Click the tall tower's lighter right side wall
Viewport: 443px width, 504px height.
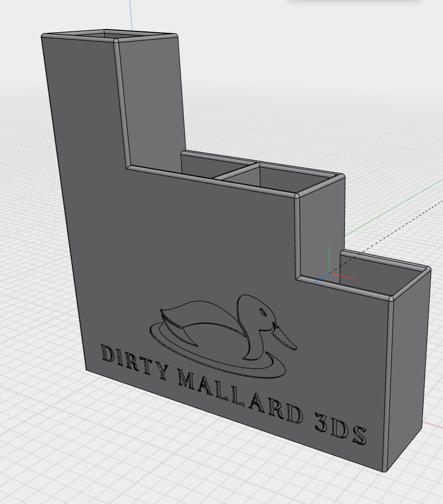pyautogui.click(x=152, y=104)
